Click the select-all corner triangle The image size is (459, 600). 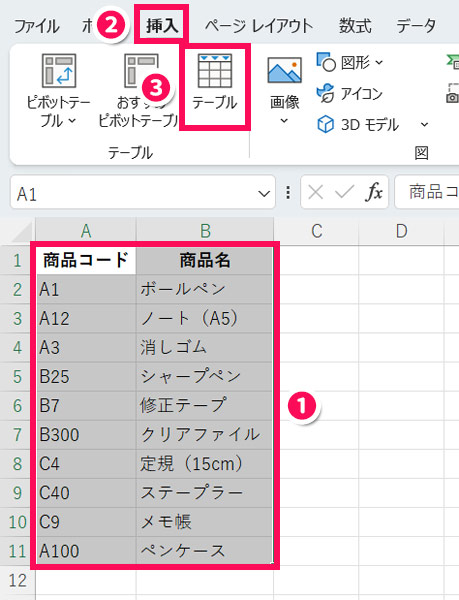tap(22, 232)
